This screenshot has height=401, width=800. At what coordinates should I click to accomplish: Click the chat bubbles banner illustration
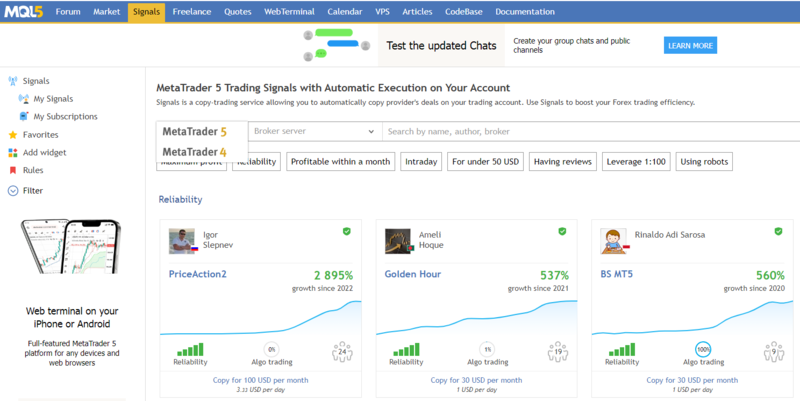click(337, 44)
